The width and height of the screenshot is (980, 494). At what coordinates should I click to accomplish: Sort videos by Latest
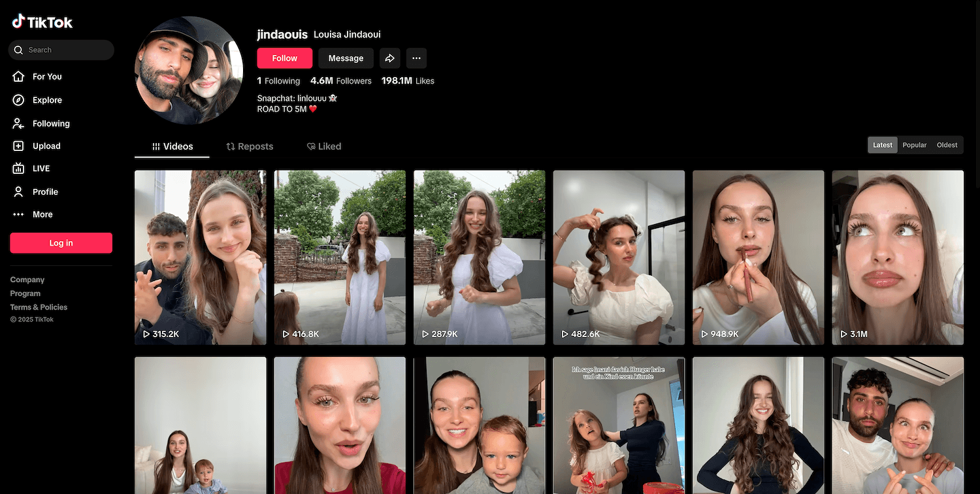882,145
